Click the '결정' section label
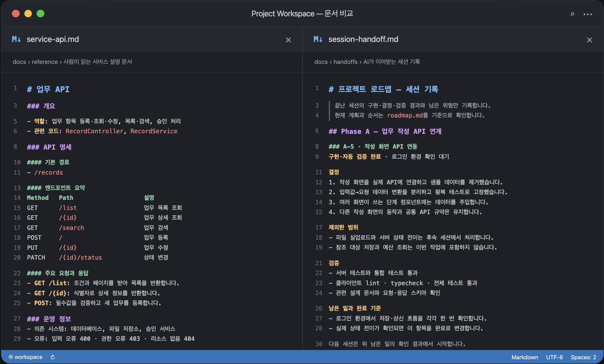 tap(334, 172)
